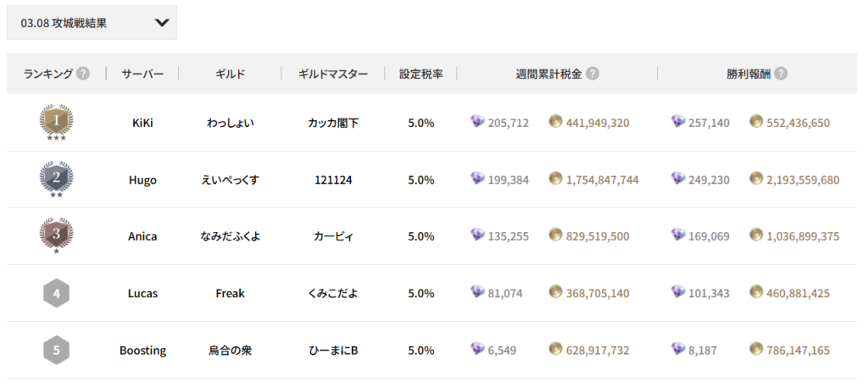Click the help icon beside 週間累計税金
868x387 pixels.
[x=593, y=74]
